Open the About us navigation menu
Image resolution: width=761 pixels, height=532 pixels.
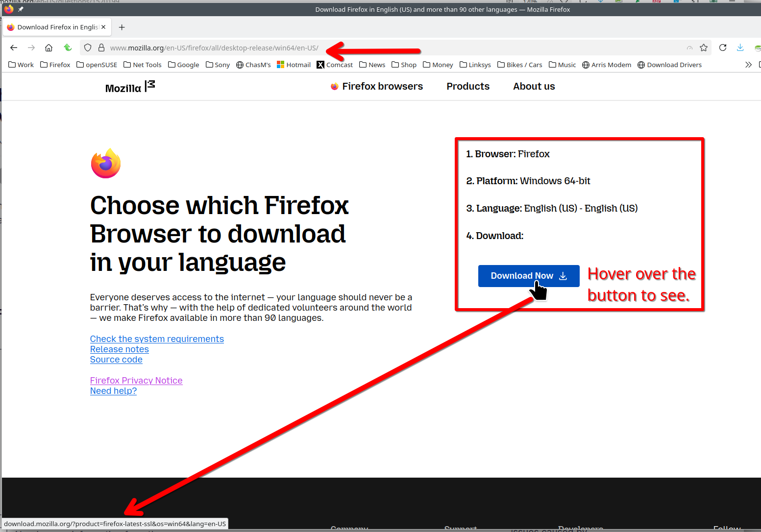coord(534,86)
